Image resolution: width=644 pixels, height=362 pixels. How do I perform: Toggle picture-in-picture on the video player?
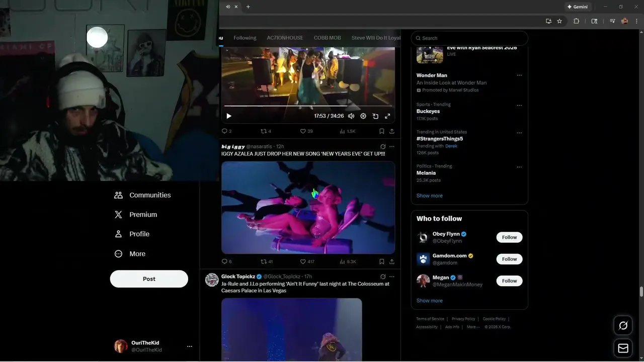(x=375, y=116)
